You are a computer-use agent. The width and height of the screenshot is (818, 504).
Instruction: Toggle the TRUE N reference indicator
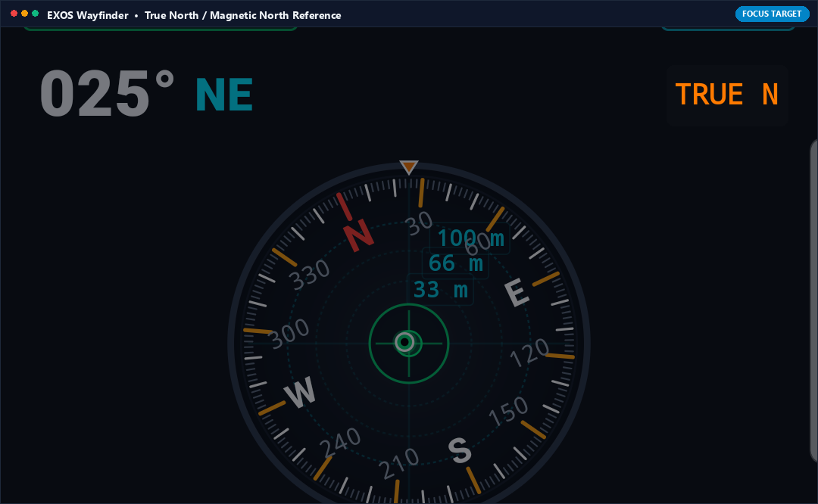pos(726,95)
